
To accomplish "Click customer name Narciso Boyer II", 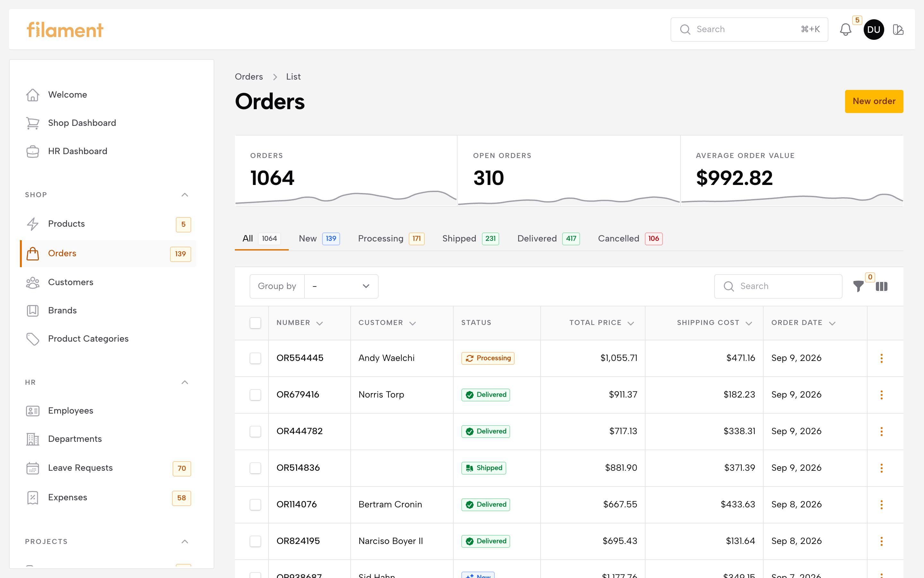I will (x=390, y=541).
